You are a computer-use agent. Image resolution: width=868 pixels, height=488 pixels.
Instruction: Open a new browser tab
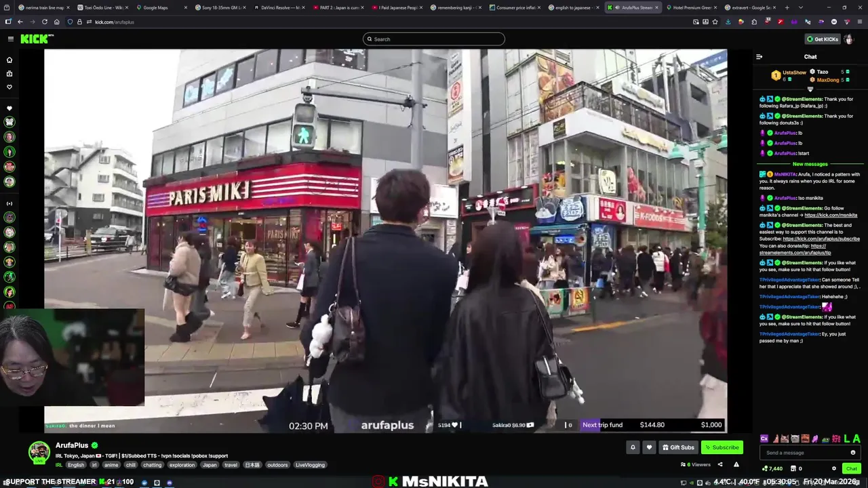click(x=787, y=7)
